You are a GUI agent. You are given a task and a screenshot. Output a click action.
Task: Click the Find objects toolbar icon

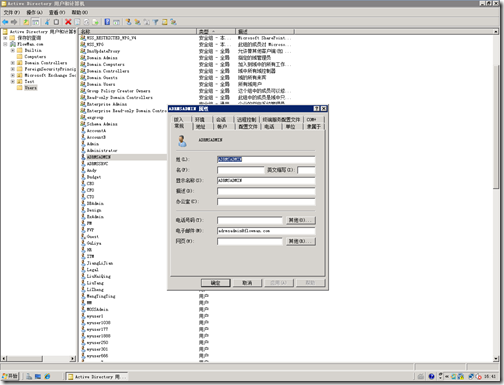[165, 22]
